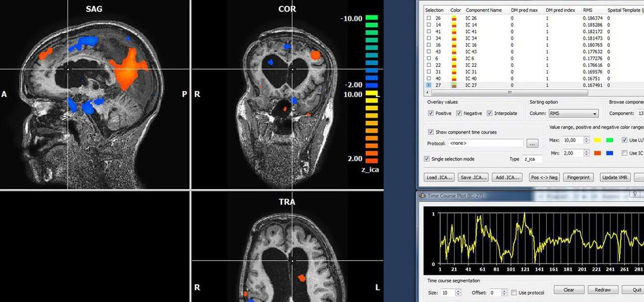644x302 pixels.
Task: Click the color icon for IC 43
Action: click(x=455, y=52)
